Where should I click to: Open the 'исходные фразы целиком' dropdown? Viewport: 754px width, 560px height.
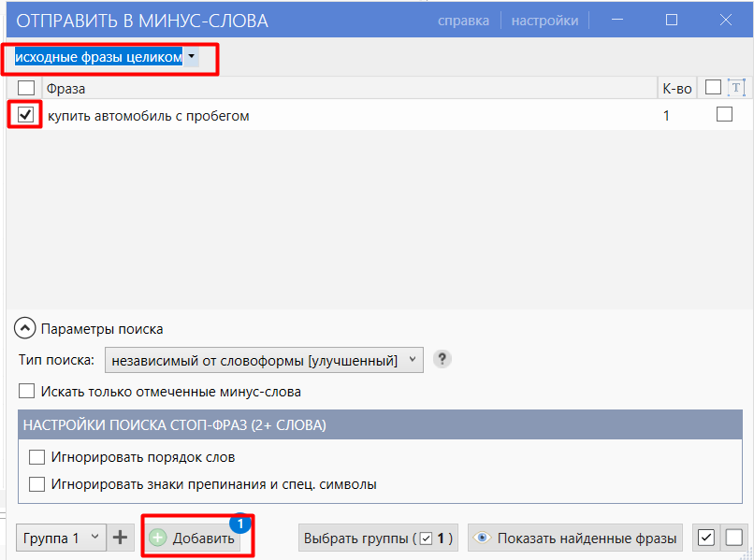192,57
